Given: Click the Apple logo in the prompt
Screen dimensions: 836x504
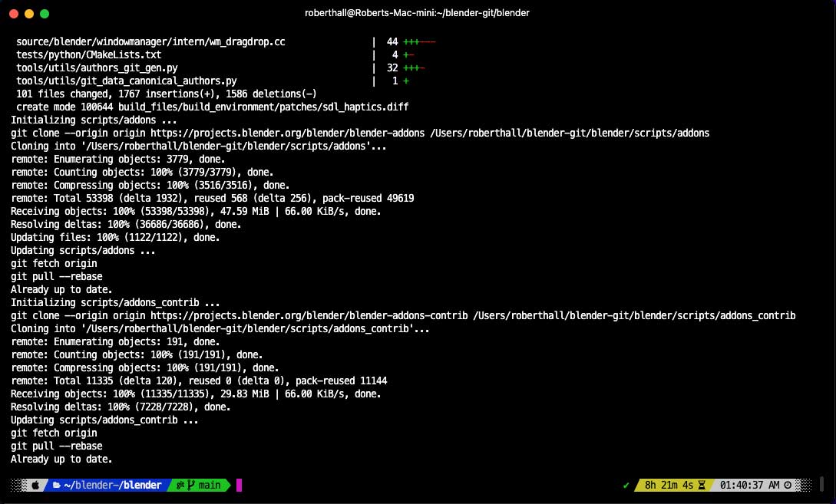Looking at the screenshot, I should click(35, 485).
